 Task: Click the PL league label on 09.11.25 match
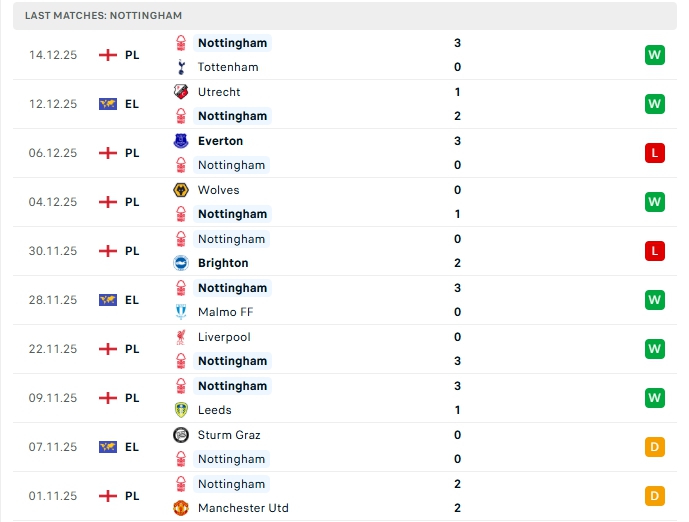(x=132, y=398)
